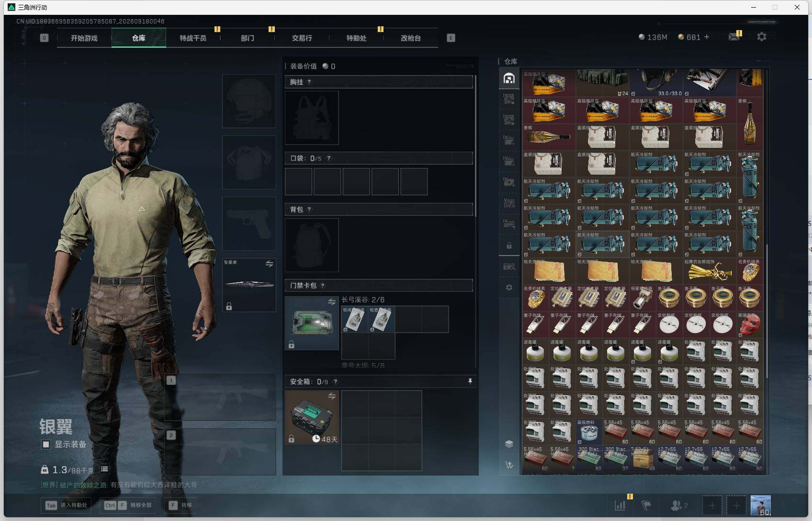Open warehouse sidebar gear settings
The height and width of the screenshot is (521, 812).
pos(509,288)
